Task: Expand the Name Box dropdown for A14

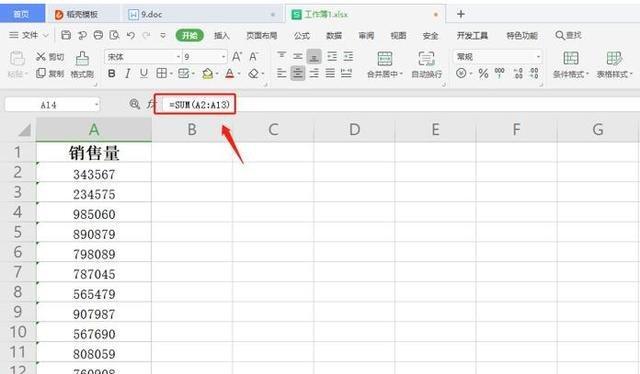Action: click(x=96, y=105)
